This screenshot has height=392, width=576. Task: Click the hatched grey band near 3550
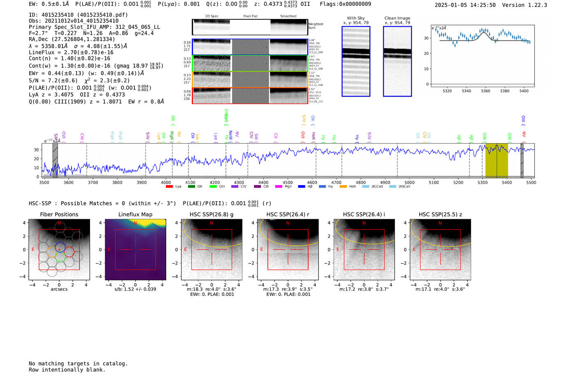pyautogui.click(x=55, y=160)
